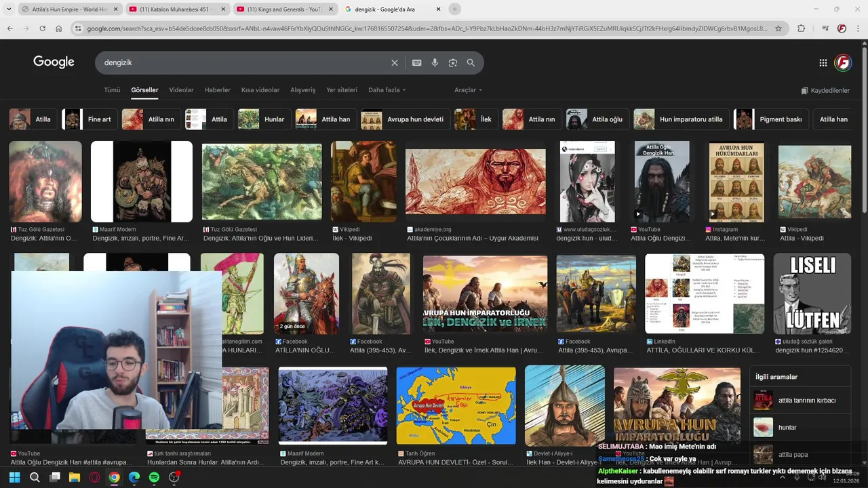Expand the Araçlar tools dropdown
Viewport: 868px width, 488px height.
click(x=468, y=90)
